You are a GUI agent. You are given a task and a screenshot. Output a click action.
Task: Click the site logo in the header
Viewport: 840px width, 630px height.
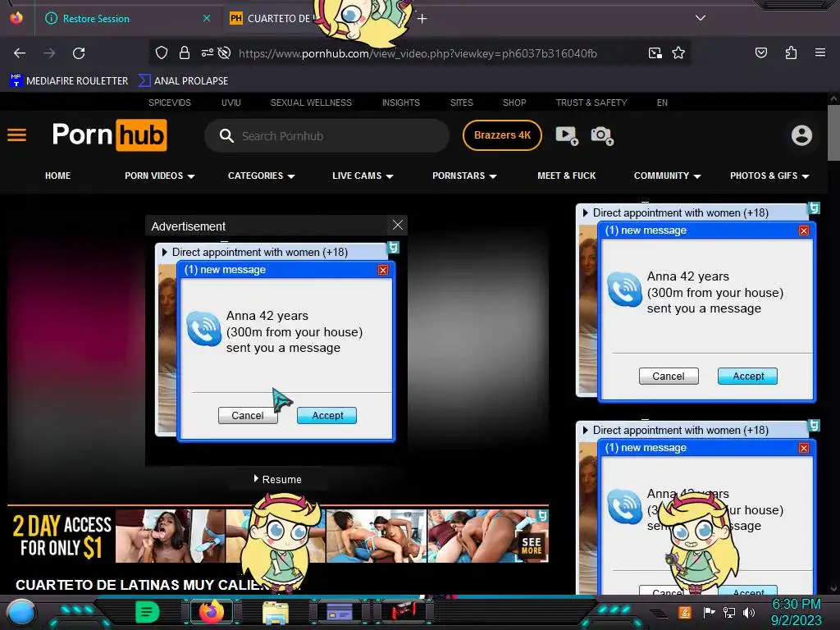[x=109, y=135]
